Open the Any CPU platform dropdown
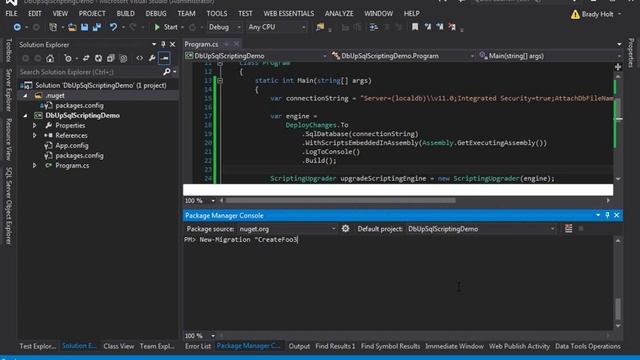This screenshot has height=360, width=640. tap(277, 27)
